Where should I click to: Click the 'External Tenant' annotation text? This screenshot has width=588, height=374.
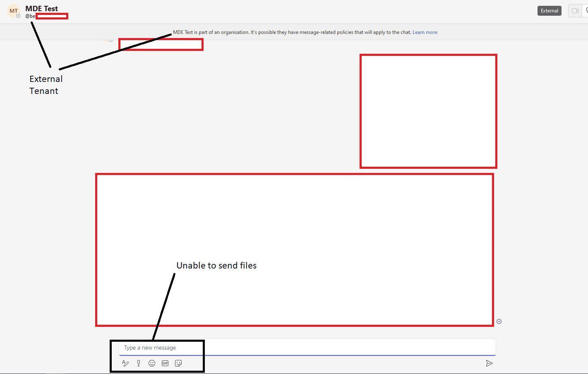tap(46, 85)
